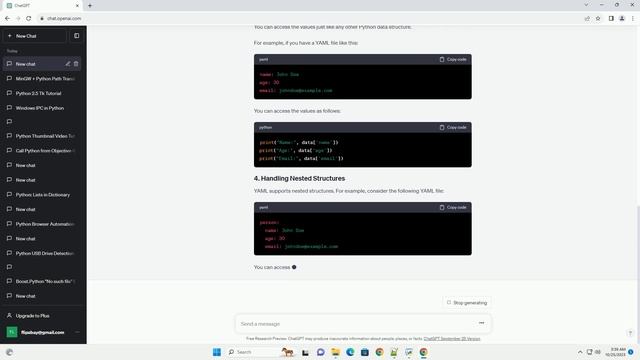Open the taskbar clock and date
The image size is (640, 360).
tap(616, 352)
